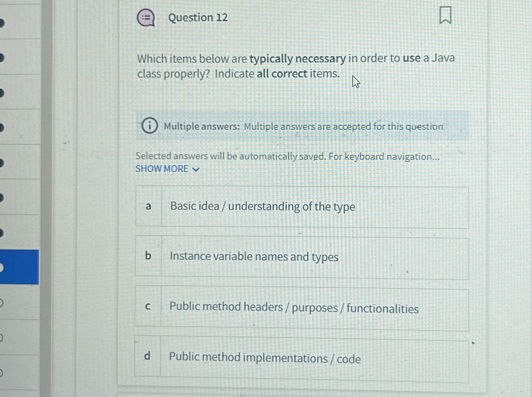Click the chevron next to SHOW MORE
532x397 pixels.
point(196,169)
